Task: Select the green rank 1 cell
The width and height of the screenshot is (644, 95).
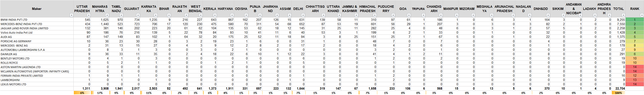Action: (x=635, y=20)
